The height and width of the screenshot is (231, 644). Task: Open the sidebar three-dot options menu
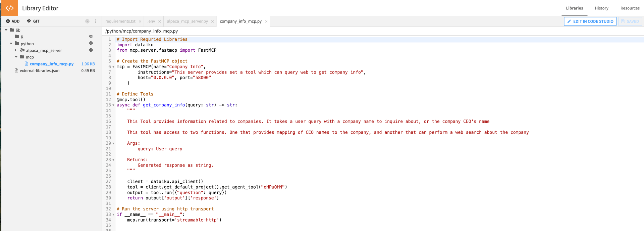coord(96,21)
